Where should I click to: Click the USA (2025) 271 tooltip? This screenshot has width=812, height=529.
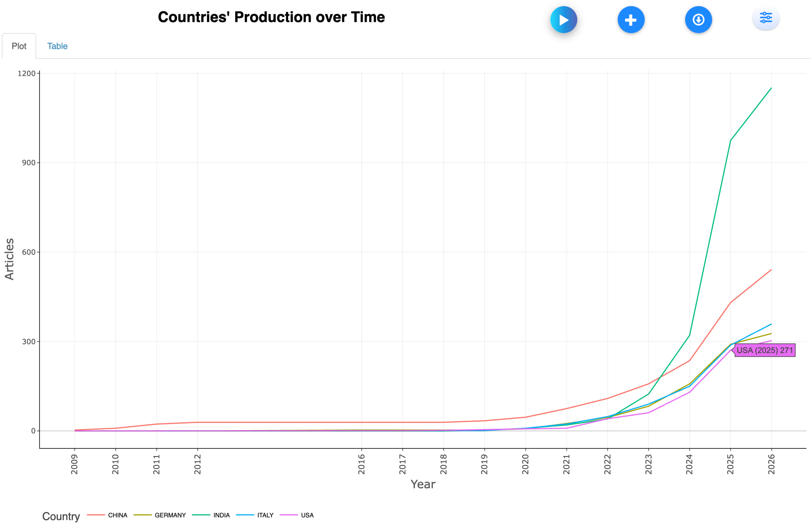click(764, 350)
